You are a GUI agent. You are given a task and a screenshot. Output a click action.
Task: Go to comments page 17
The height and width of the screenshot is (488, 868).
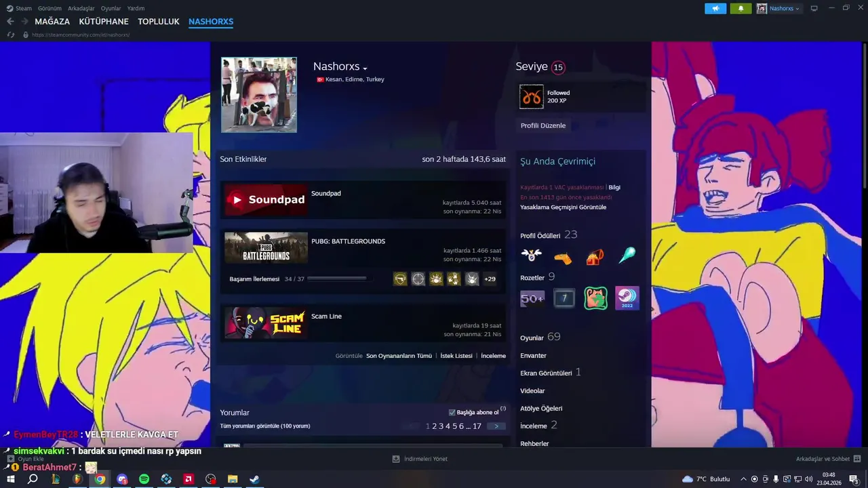(477, 426)
